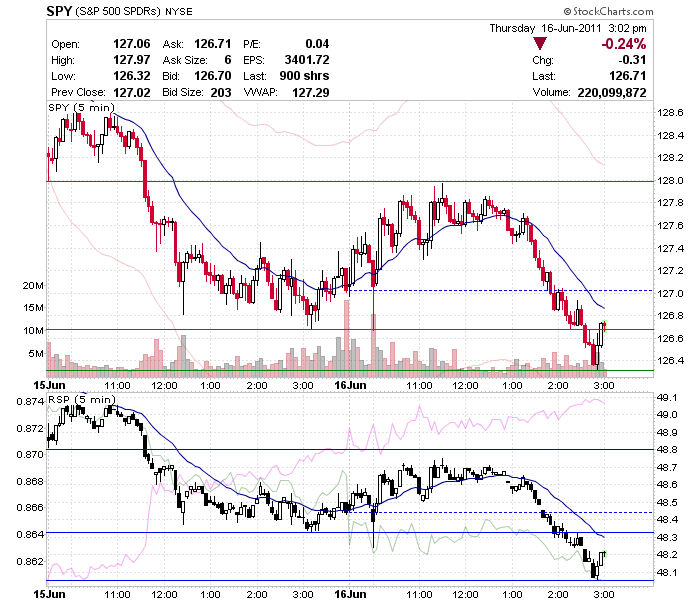Click the Prev Close value 127.02
Image resolution: width=700 pixels, height=603 pixels.
tap(132, 92)
